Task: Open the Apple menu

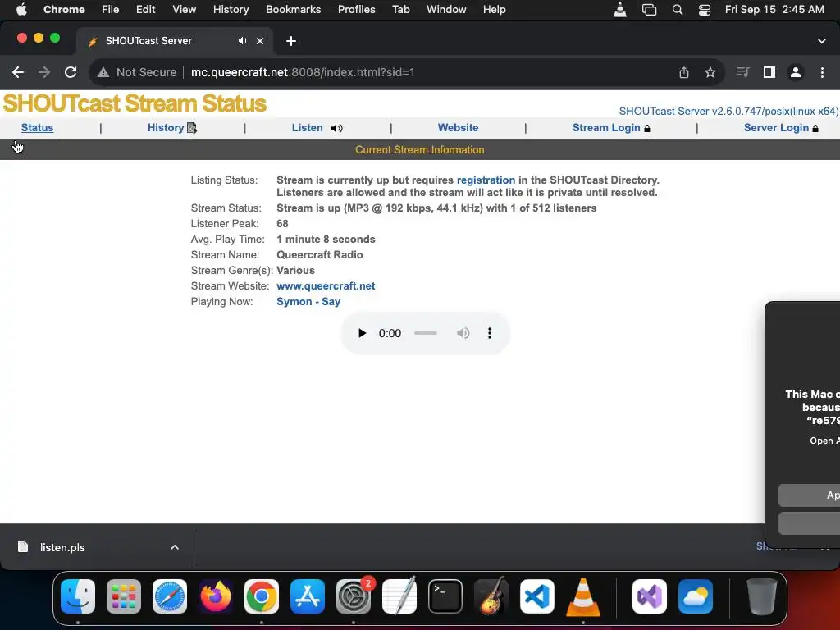Action: 21,9
